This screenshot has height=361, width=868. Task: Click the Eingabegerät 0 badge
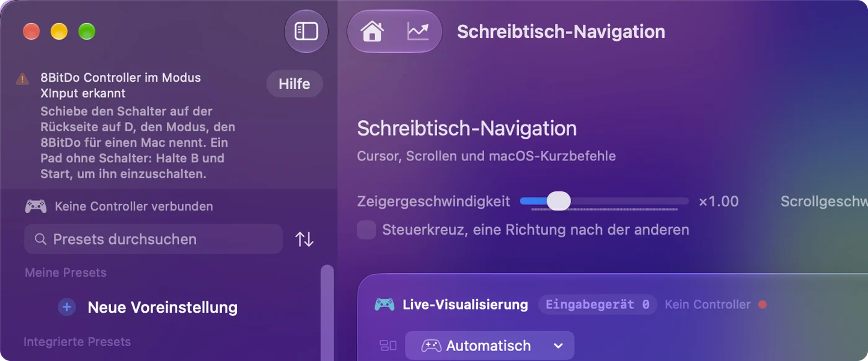click(x=598, y=305)
